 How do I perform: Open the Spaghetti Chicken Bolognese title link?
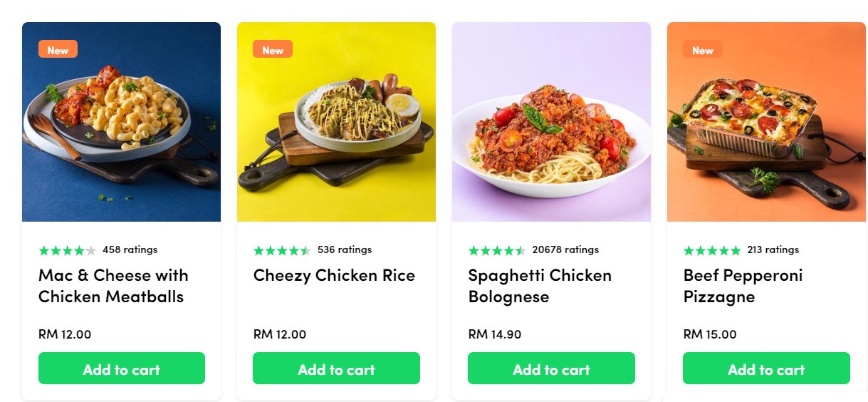[540, 286]
